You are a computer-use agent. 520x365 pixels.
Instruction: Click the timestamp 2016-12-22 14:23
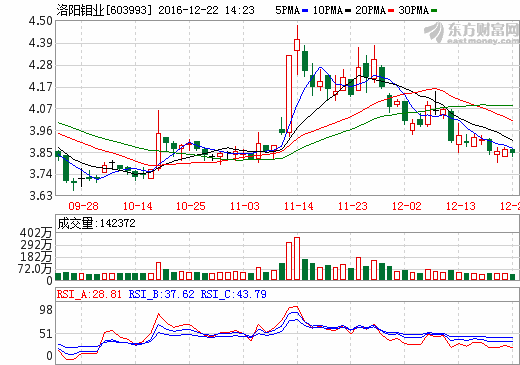click(206, 10)
